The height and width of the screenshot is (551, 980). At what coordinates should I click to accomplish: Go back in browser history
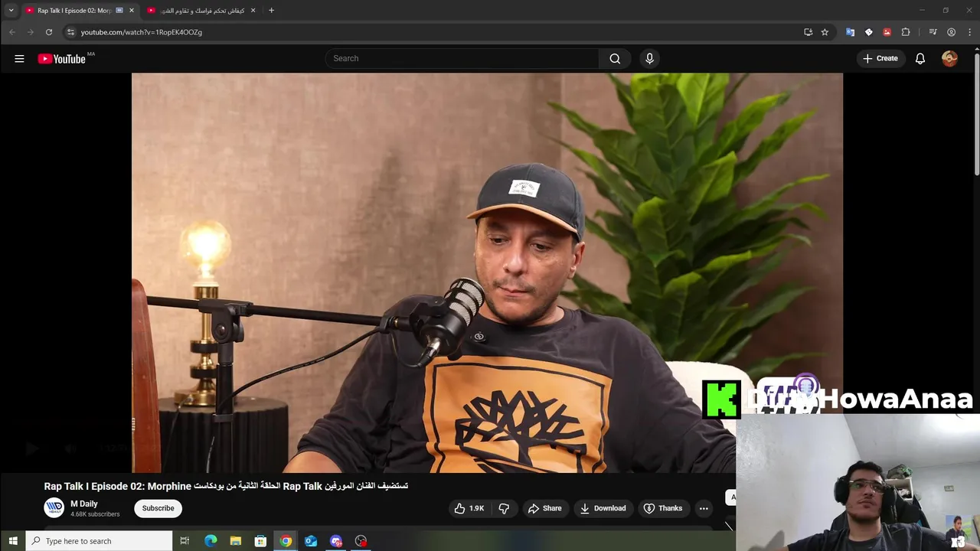click(12, 32)
